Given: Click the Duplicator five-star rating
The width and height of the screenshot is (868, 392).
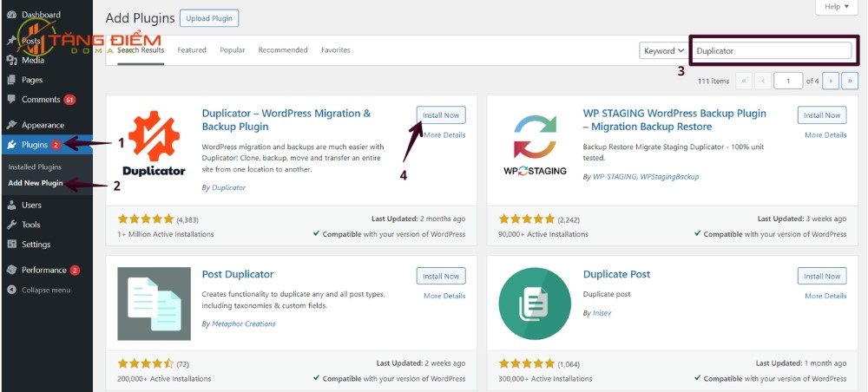Looking at the screenshot, I should coord(146,219).
